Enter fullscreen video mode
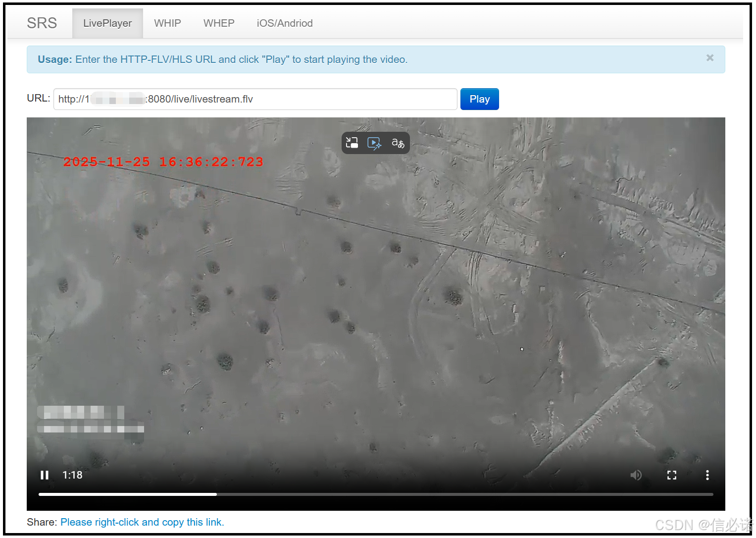This screenshot has height=538, width=756. (672, 475)
